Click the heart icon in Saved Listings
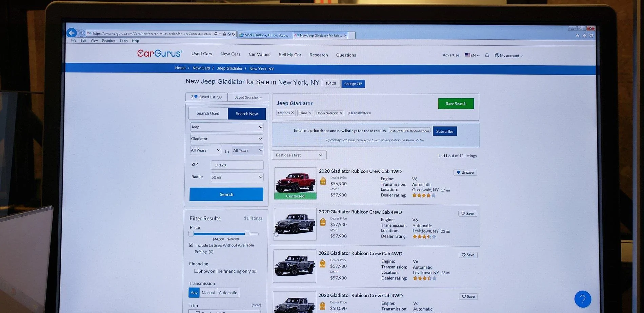 pyautogui.click(x=196, y=97)
